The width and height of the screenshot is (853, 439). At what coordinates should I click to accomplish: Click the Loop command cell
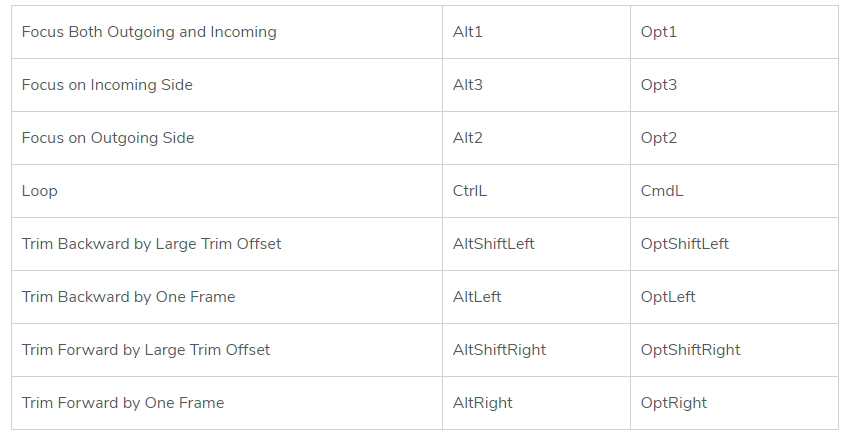click(x=40, y=191)
